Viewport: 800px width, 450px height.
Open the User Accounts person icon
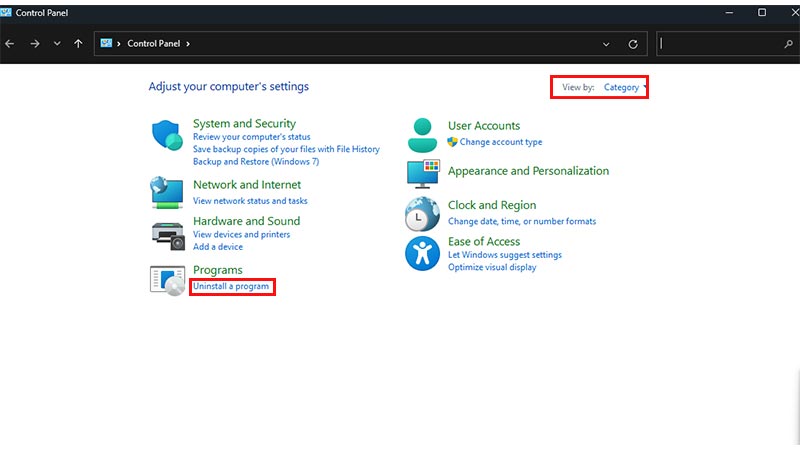pyautogui.click(x=422, y=135)
